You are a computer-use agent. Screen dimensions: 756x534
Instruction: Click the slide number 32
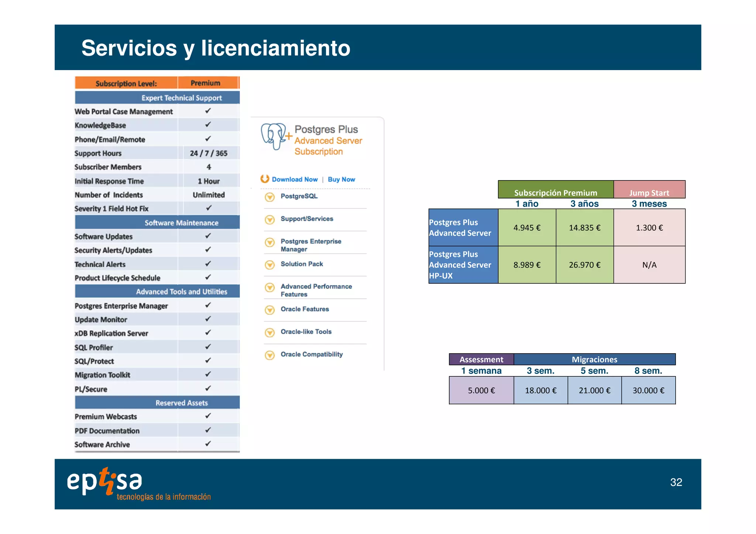point(676,482)
